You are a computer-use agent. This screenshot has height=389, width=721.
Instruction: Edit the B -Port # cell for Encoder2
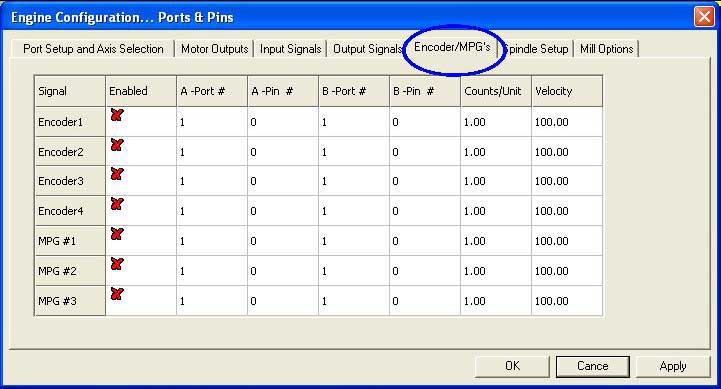click(354, 152)
